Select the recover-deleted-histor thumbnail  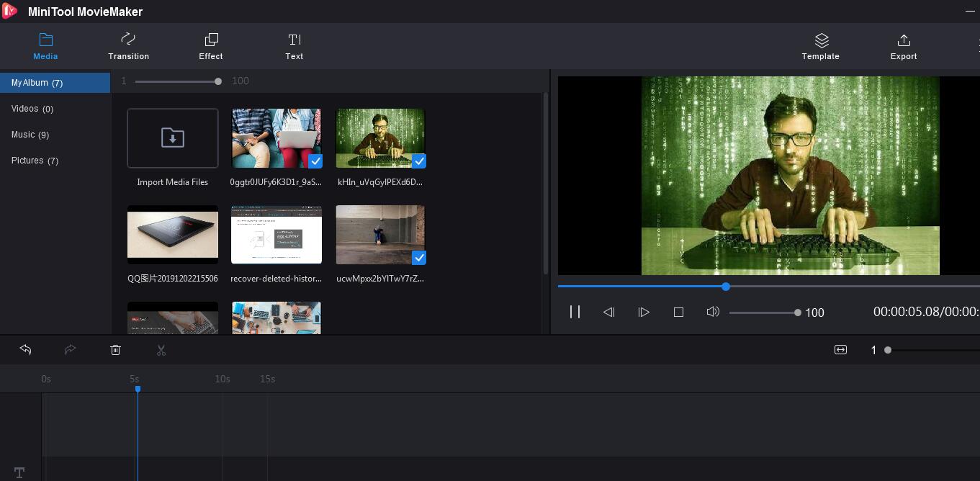[277, 235]
